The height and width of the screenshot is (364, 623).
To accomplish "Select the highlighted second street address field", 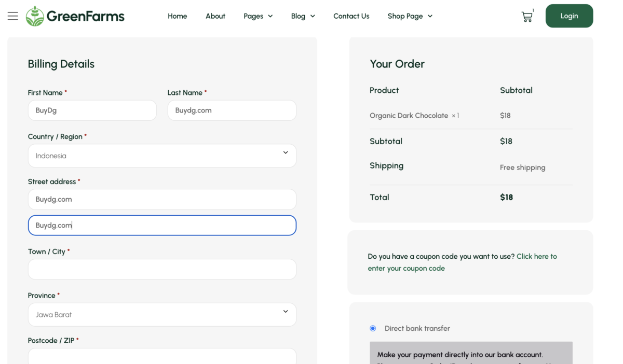I will pyautogui.click(x=162, y=225).
